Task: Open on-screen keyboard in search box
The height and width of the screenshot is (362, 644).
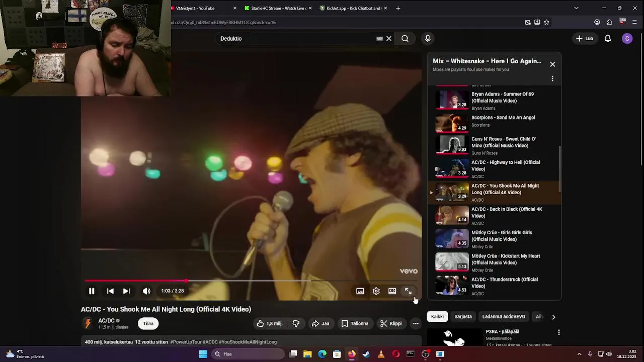Action: [x=380, y=39]
